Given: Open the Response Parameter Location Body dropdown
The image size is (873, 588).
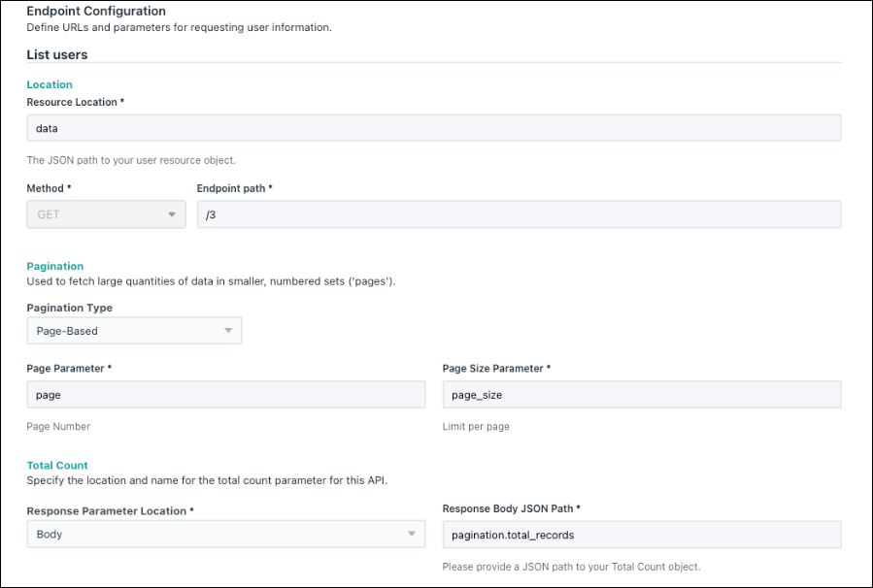Looking at the screenshot, I should click(226, 534).
